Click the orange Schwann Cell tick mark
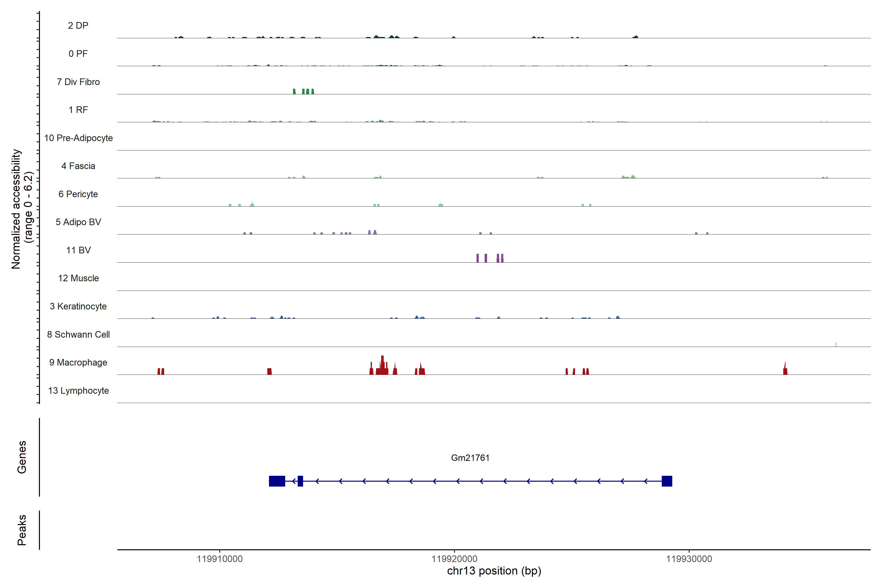This screenshot has width=882, height=588. tap(836, 344)
